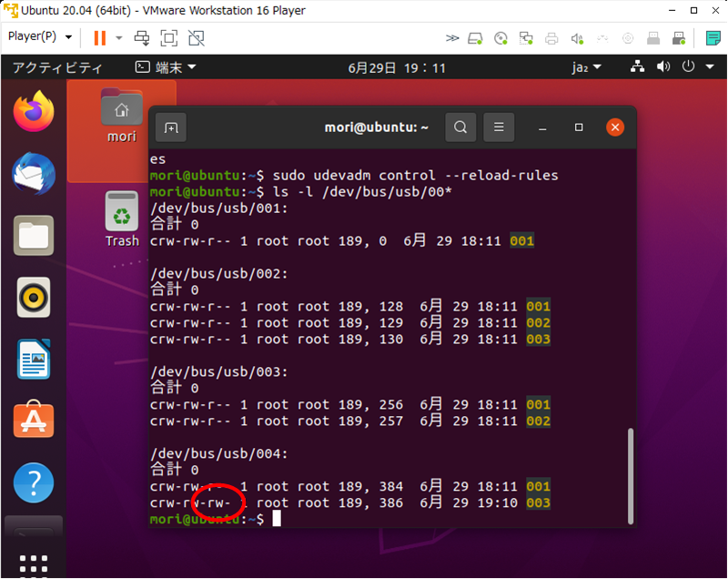Screen dimensions: 728x579
Task: Open the Trash icon on the desktop
Action: click(x=122, y=219)
